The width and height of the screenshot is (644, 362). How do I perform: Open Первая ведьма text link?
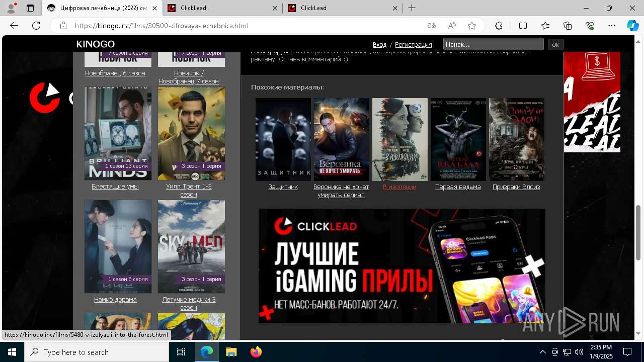[x=458, y=187]
